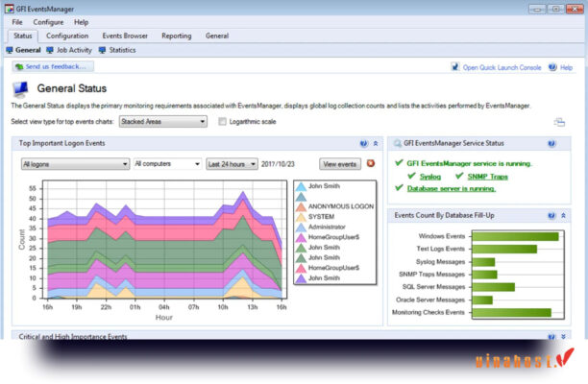The height and width of the screenshot is (384, 588).
Task: Open the Reporting tab
Action: 176,36
